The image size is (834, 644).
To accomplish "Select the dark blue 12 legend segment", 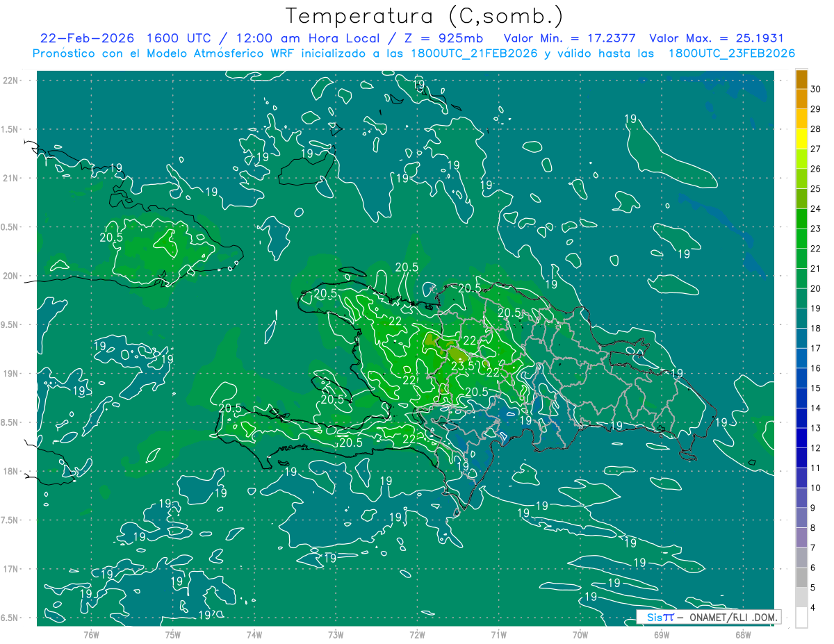I will tap(801, 438).
